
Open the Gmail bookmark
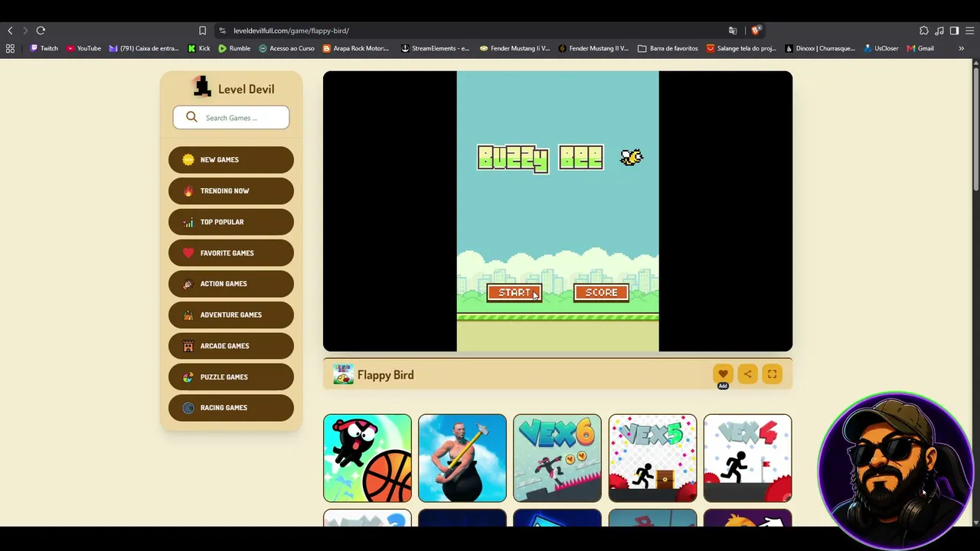click(x=920, y=48)
